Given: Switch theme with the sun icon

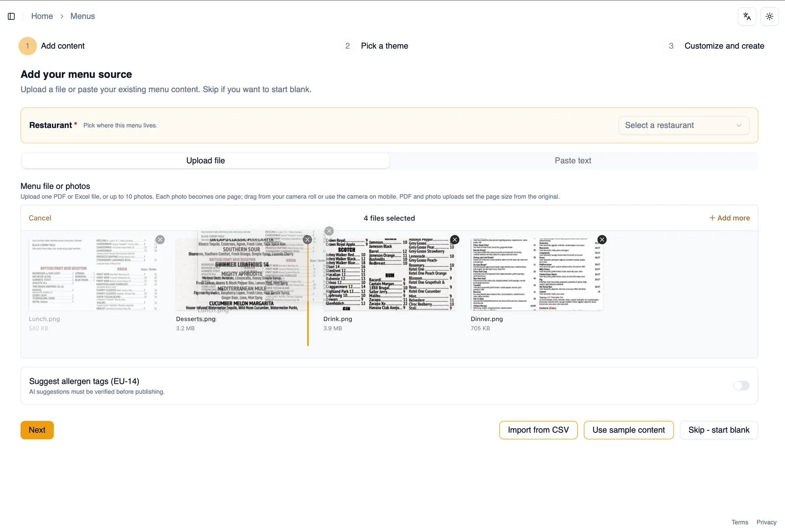Looking at the screenshot, I should point(769,16).
